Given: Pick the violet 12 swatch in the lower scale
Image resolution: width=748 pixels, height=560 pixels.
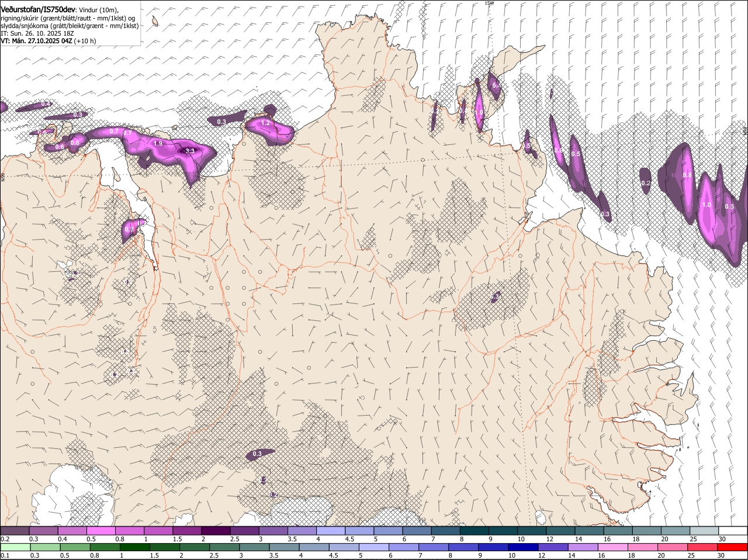Looking at the screenshot, I should click(553, 547).
